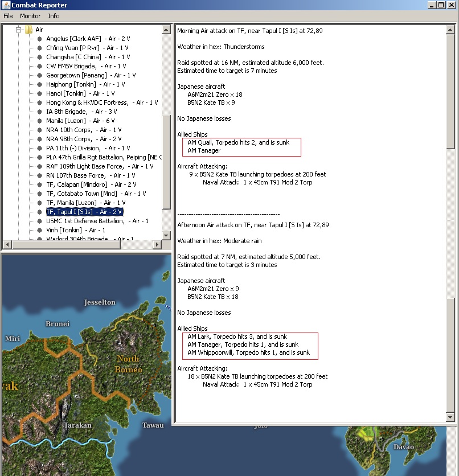The image size is (459, 476).
Task: Click 'A6M2m21 Zero x 18' line
Action: pos(215,95)
